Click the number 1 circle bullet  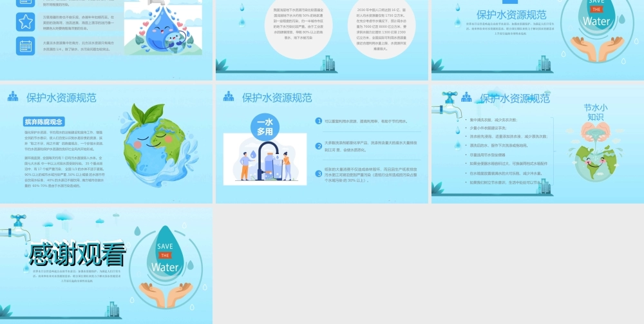click(319, 120)
